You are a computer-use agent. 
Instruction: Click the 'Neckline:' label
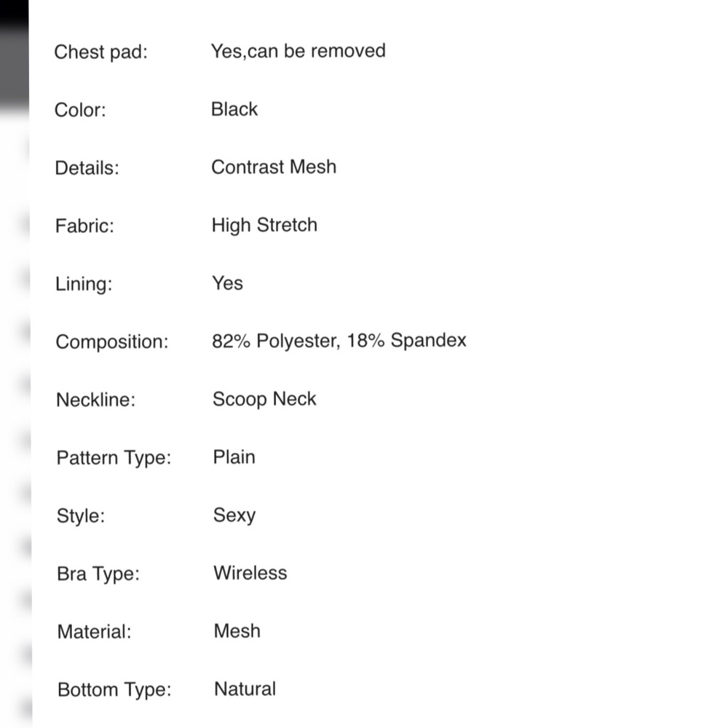tap(95, 400)
